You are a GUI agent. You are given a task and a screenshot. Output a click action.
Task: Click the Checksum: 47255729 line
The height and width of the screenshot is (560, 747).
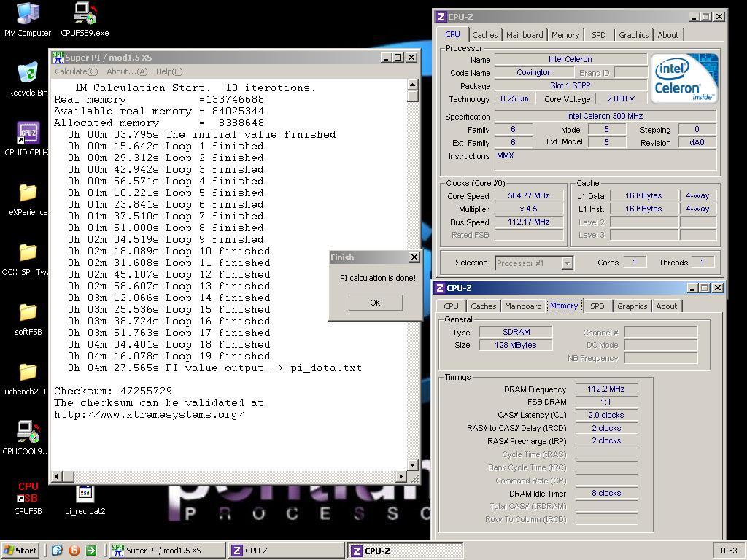113,392
